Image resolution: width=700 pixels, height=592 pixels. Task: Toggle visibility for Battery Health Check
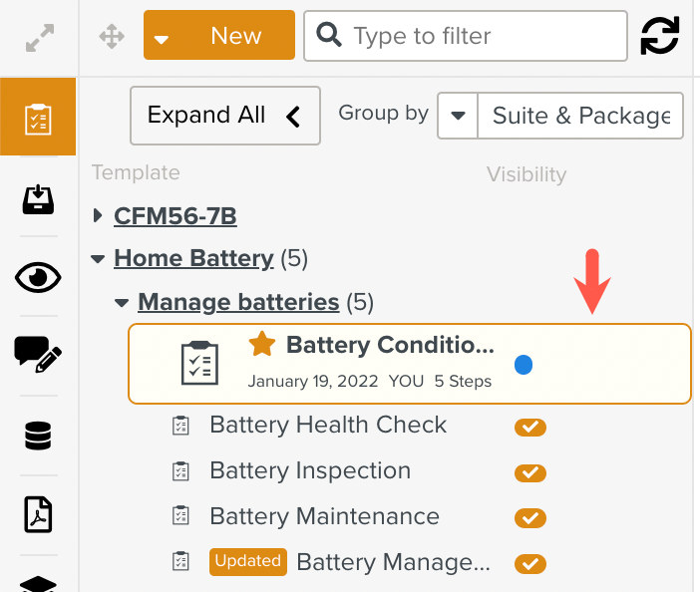click(530, 427)
